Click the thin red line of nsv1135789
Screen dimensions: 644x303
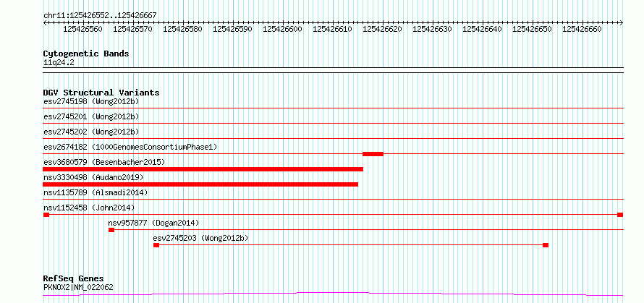333,200
